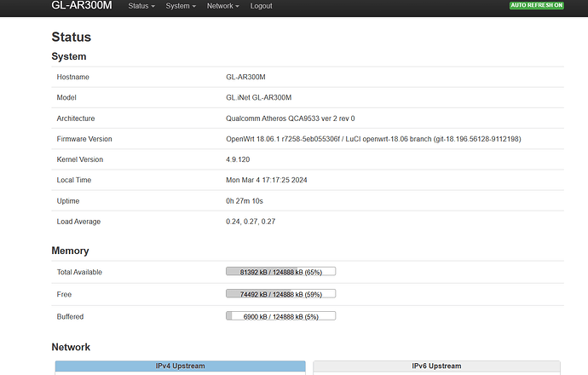Click uptime value 0h 27m 10s
This screenshot has width=588, height=375.
(x=245, y=201)
